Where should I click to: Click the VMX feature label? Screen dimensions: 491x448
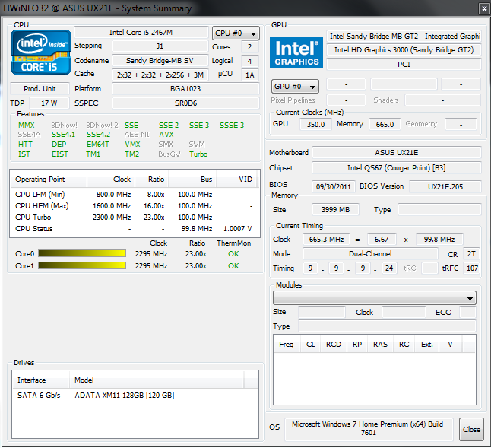coord(132,145)
